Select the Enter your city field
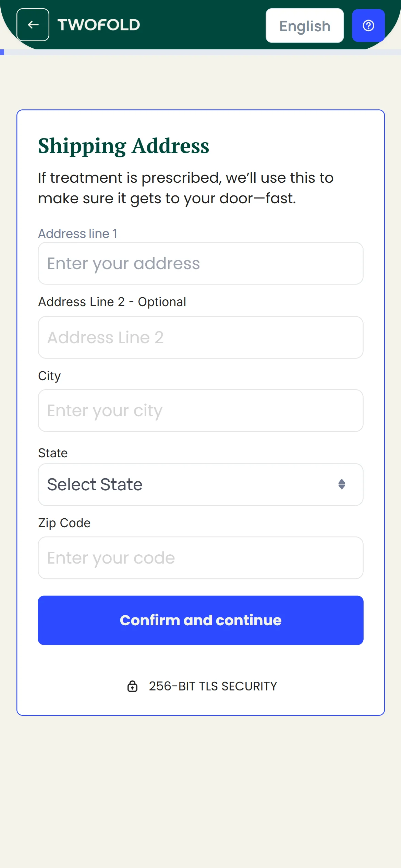Viewport: 401px width, 868px height. click(x=200, y=410)
